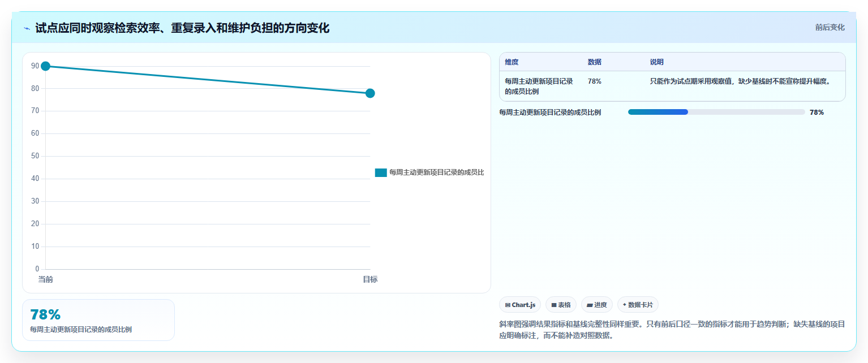Click the 说明 column header
The image size is (868, 363).
point(657,62)
